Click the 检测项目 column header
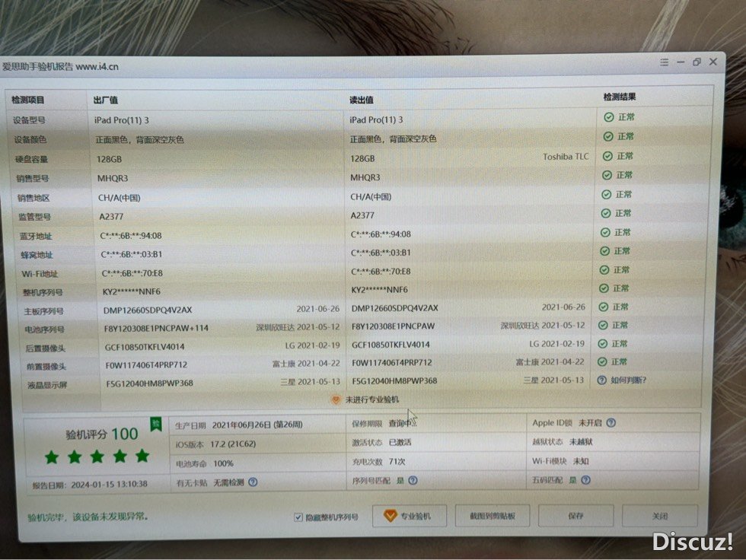 point(28,100)
